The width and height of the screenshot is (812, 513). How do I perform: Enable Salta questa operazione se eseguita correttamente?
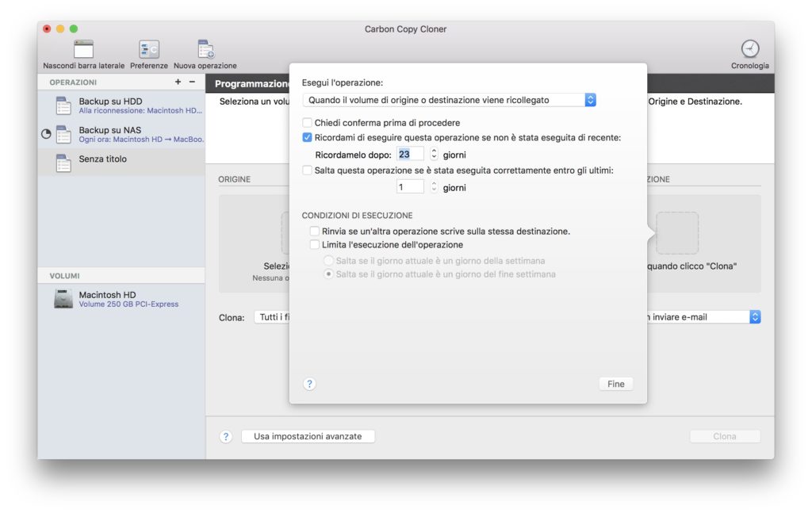(307, 170)
